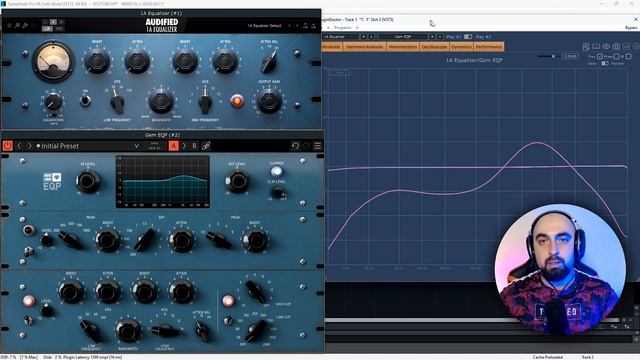This screenshot has height=360, width=640.
Task: Open the 1A Equalizer plugin selector in PluginDoctor
Action: click(x=340, y=37)
